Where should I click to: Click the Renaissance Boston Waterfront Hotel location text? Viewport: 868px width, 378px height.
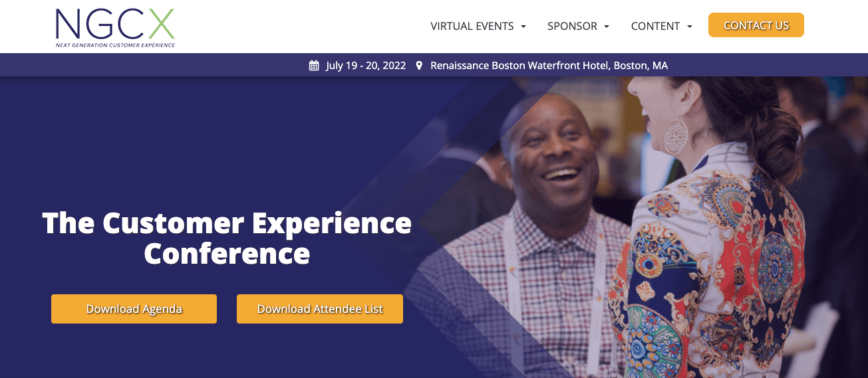[549, 66]
